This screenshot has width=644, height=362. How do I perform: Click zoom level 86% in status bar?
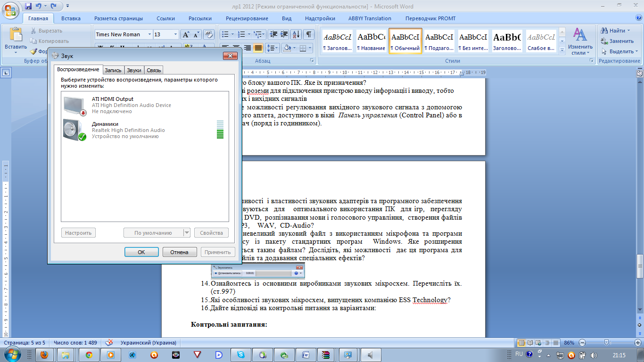pyautogui.click(x=569, y=343)
